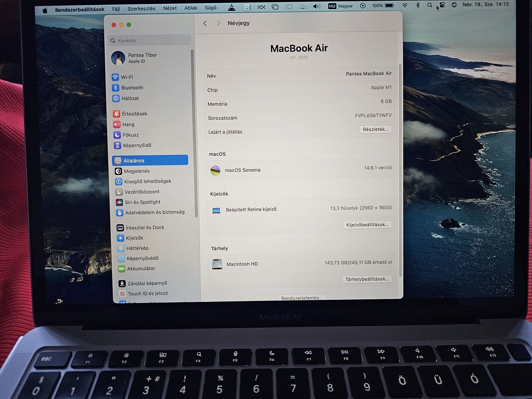Click the menu bar Bluetooth status icon
Image resolution: width=532 pixels, height=399 pixels.
[x=418, y=5]
